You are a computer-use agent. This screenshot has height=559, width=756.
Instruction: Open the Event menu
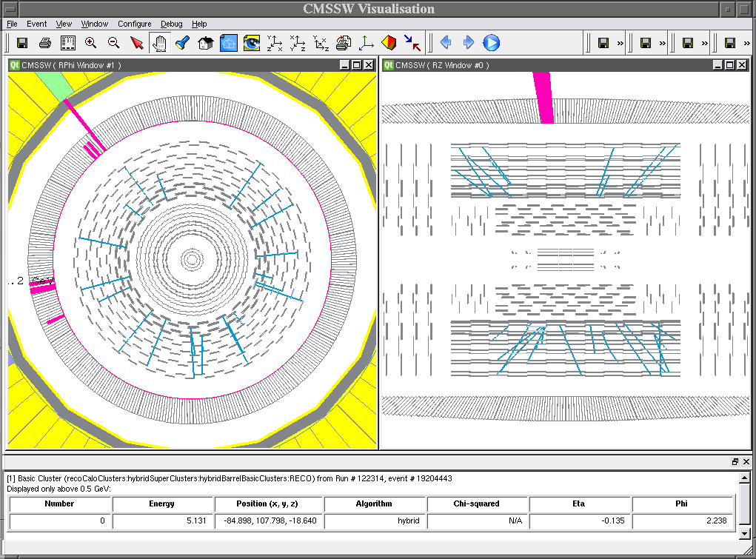[36, 24]
